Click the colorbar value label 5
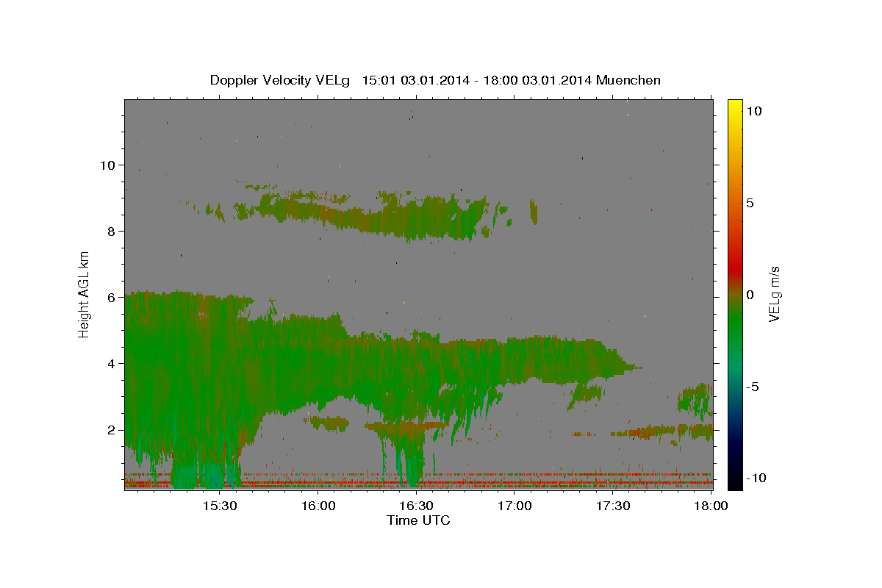Screen dimensions: 882x588 (x=750, y=203)
